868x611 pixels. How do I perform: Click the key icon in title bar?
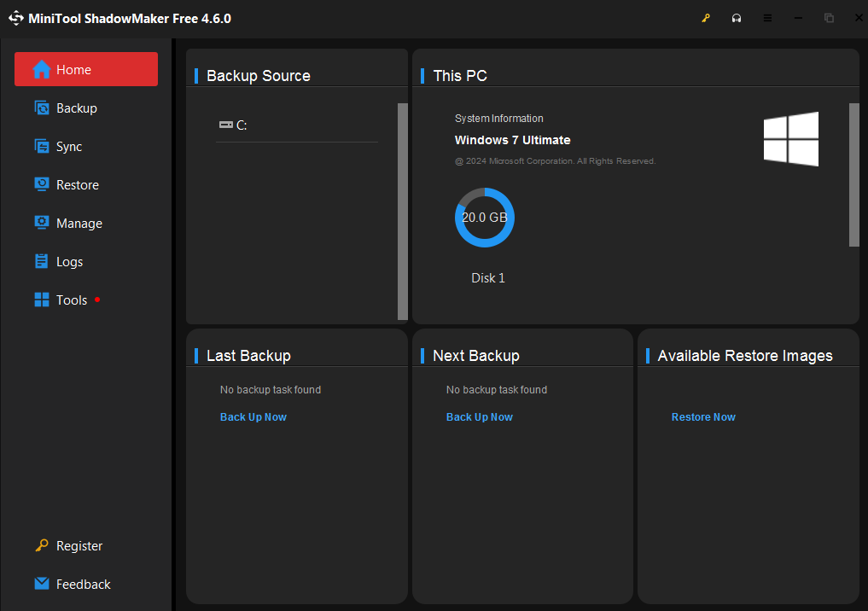click(x=706, y=18)
